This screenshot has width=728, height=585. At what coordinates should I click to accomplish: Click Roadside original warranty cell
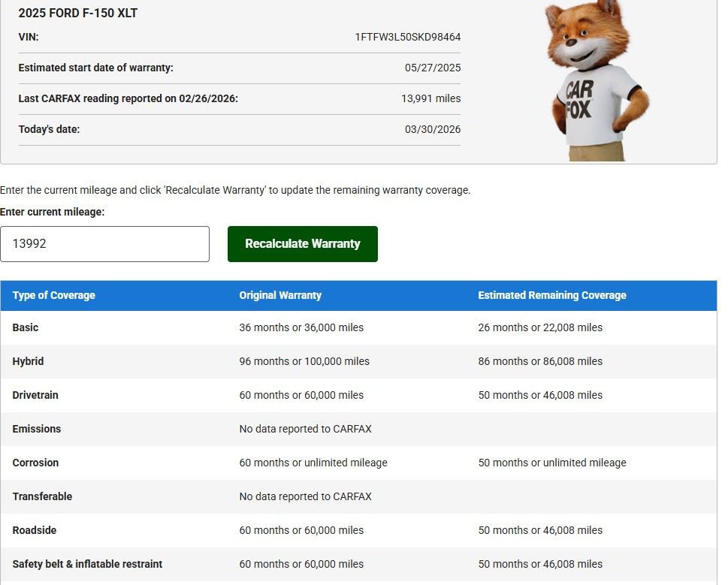pos(301,531)
